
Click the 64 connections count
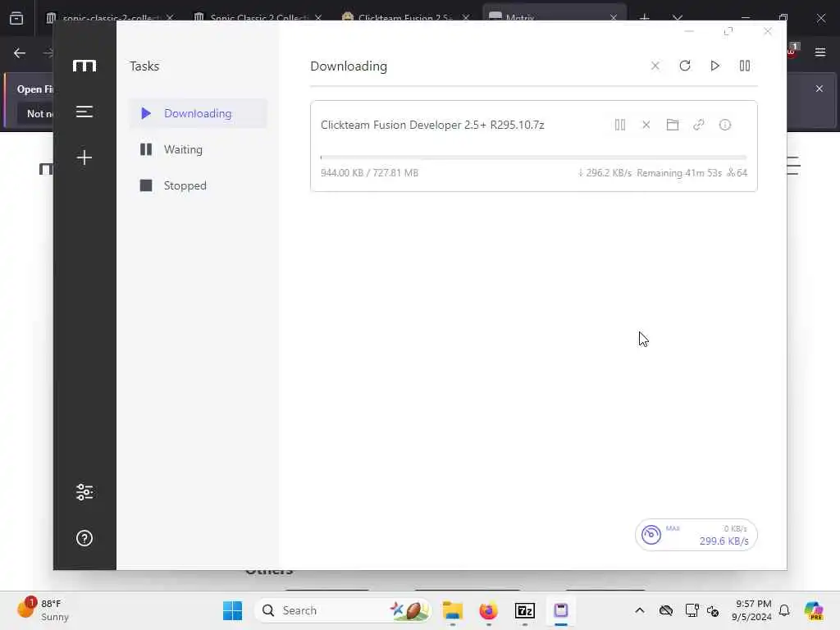737,173
